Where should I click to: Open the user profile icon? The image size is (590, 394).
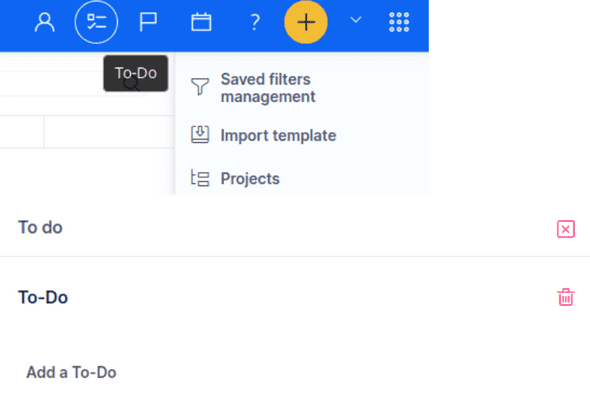pos(45,22)
